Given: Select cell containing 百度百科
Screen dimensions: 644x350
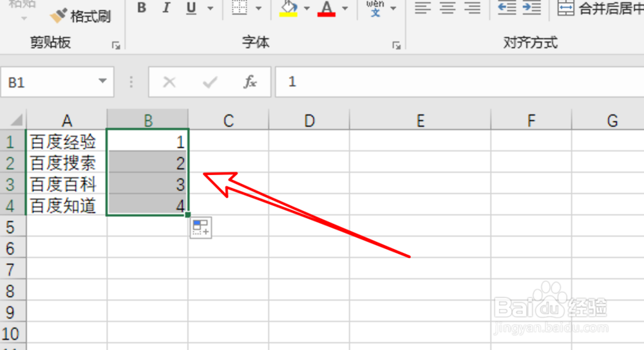Looking at the screenshot, I should click(x=66, y=184).
